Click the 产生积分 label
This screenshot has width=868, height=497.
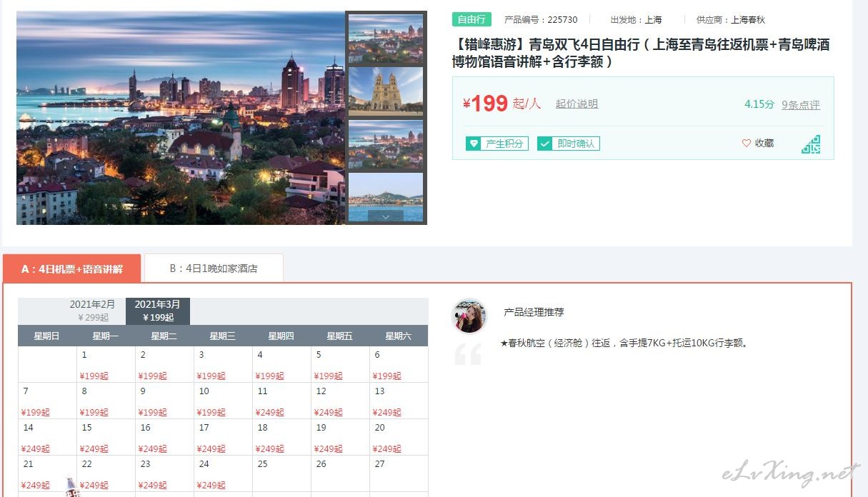coord(504,144)
